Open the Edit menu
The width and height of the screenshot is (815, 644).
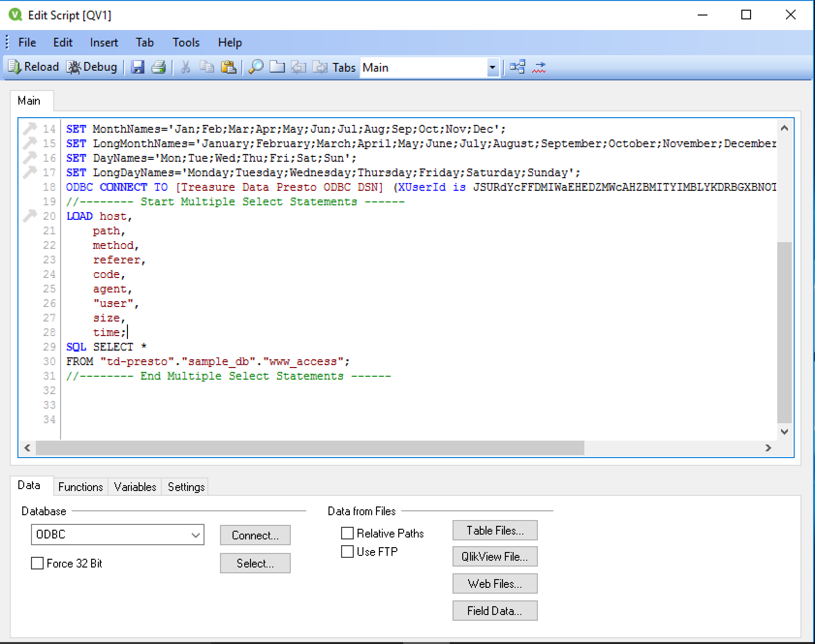[63, 43]
